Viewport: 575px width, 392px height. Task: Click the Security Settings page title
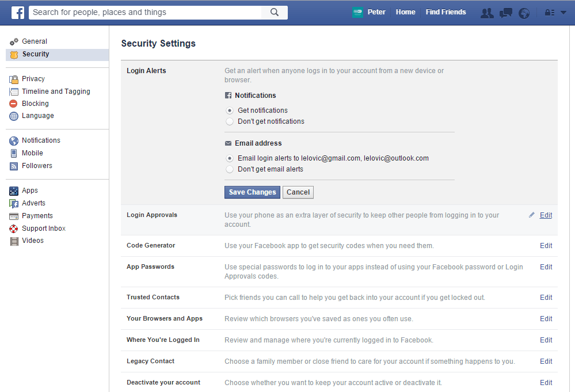coord(158,44)
